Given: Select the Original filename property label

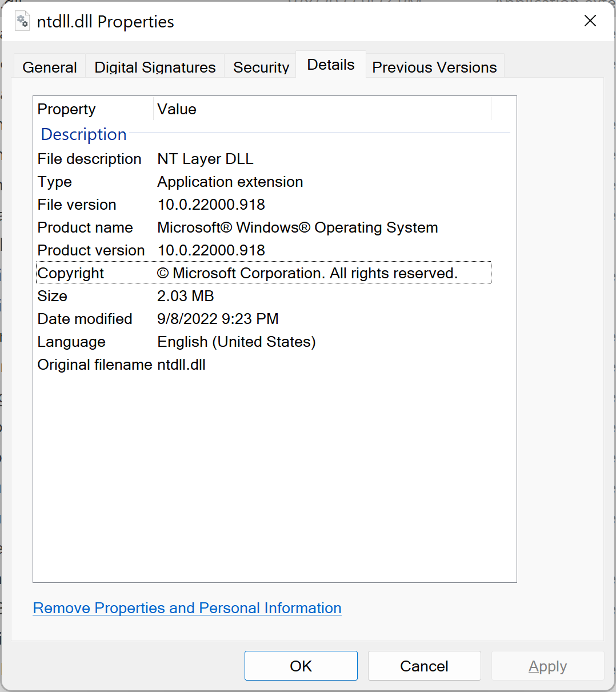Looking at the screenshot, I should pyautogui.click(x=95, y=365).
